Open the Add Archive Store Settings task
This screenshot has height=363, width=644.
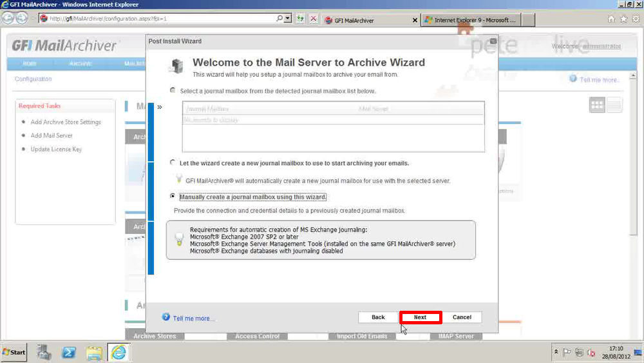66,122
